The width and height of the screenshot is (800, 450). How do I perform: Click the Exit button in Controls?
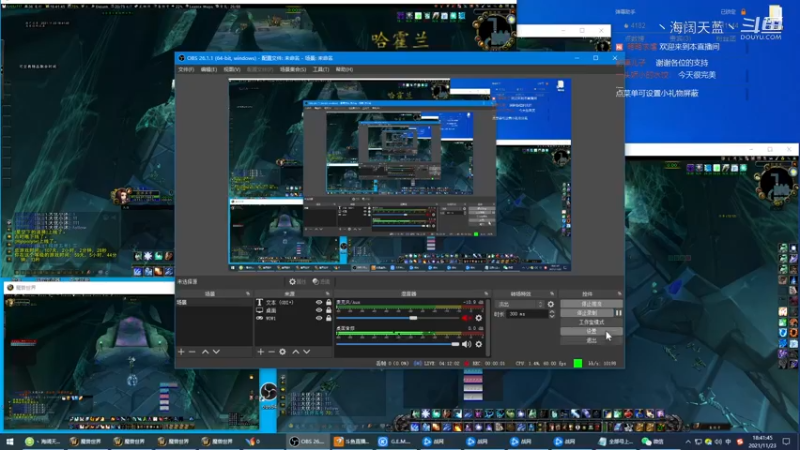(591, 340)
